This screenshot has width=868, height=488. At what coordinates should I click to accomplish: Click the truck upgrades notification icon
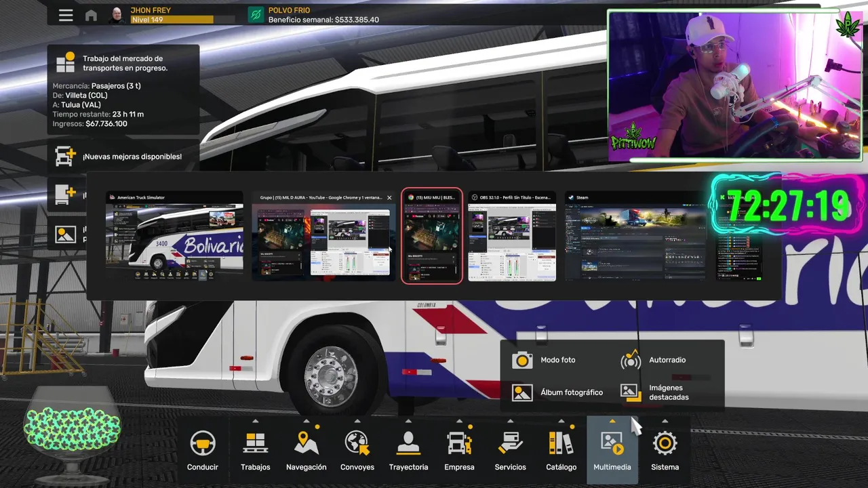[65, 156]
